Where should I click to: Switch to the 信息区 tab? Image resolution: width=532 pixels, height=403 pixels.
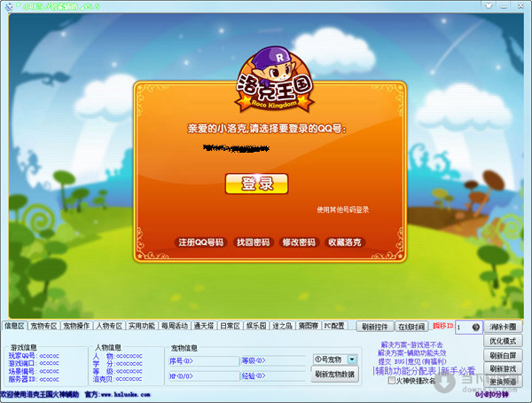point(14,326)
